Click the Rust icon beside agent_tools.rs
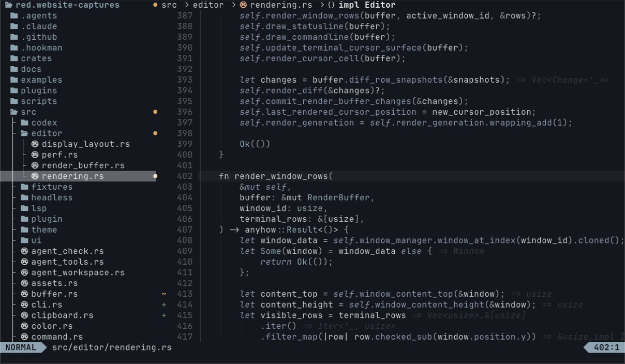Viewport: 625px width, 364px height. 24,262
